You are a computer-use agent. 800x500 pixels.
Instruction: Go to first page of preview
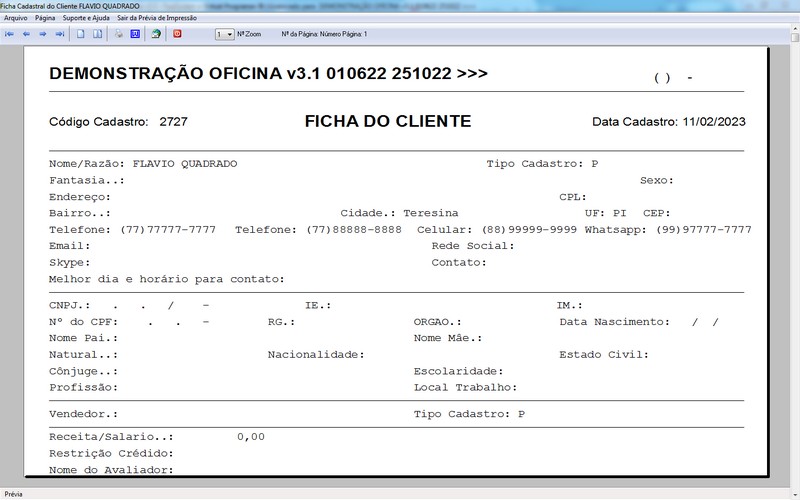(9, 34)
